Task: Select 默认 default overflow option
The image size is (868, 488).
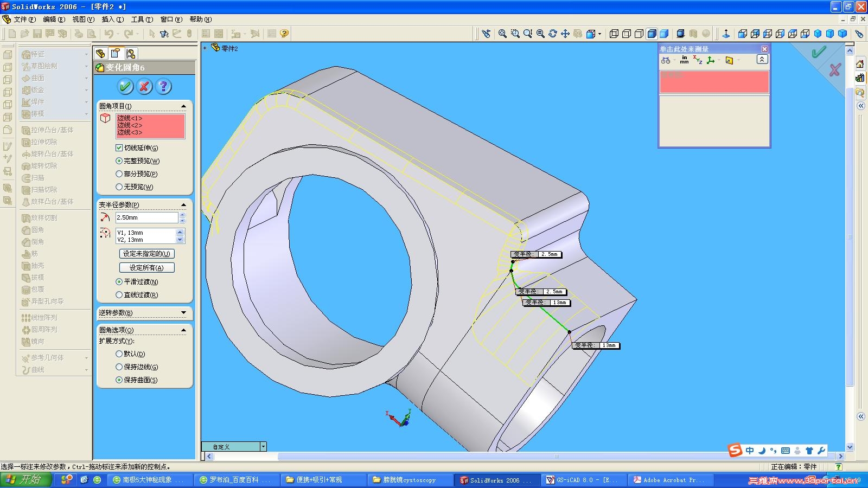Action: coord(119,354)
